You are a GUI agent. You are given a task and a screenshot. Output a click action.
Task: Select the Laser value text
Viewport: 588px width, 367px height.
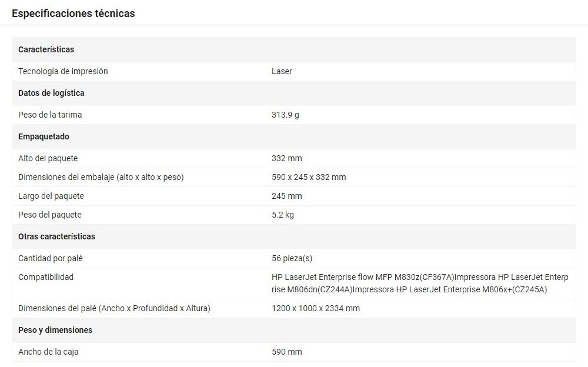click(x=282, y=71)
